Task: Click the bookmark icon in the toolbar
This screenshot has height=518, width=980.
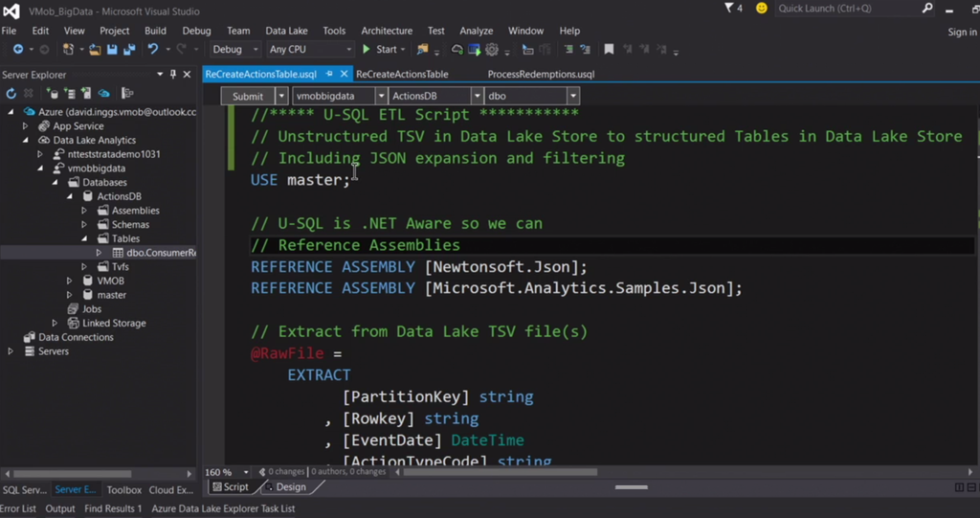Action: pos(609,50)
